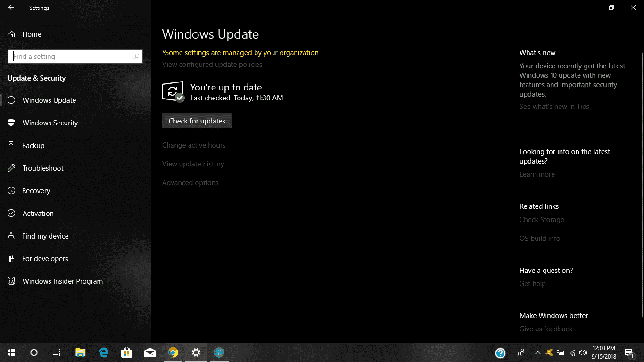Open the Mail app from the taskbar
Image resolution: width=644 pixels, height=362 pixels.
[x=150, y=353]
